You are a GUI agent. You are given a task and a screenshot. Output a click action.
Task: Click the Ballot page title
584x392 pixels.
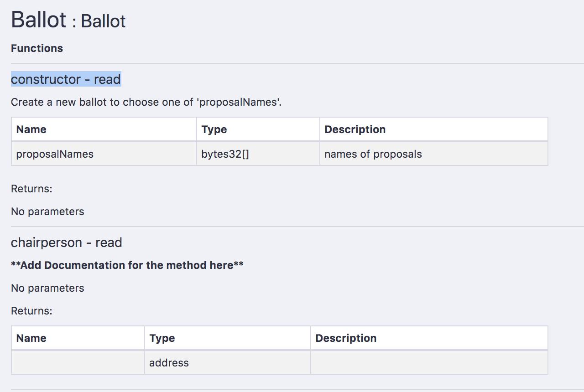68,20
